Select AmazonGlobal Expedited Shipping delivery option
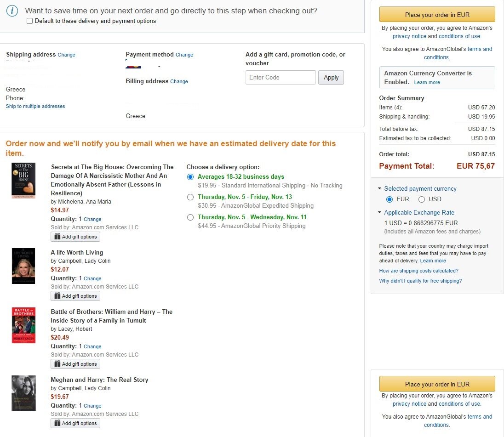 [190, 197]
